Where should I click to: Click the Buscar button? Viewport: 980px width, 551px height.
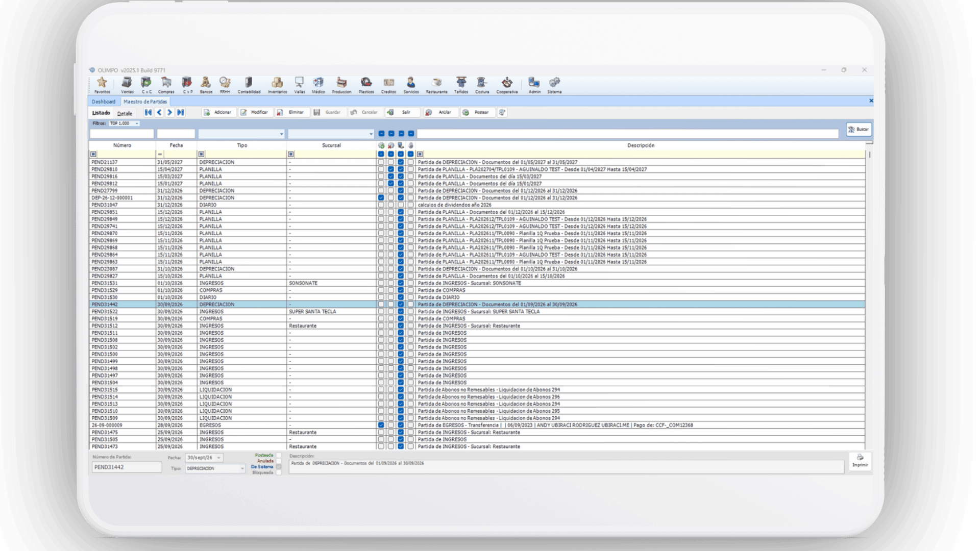(x=859, y=130)
